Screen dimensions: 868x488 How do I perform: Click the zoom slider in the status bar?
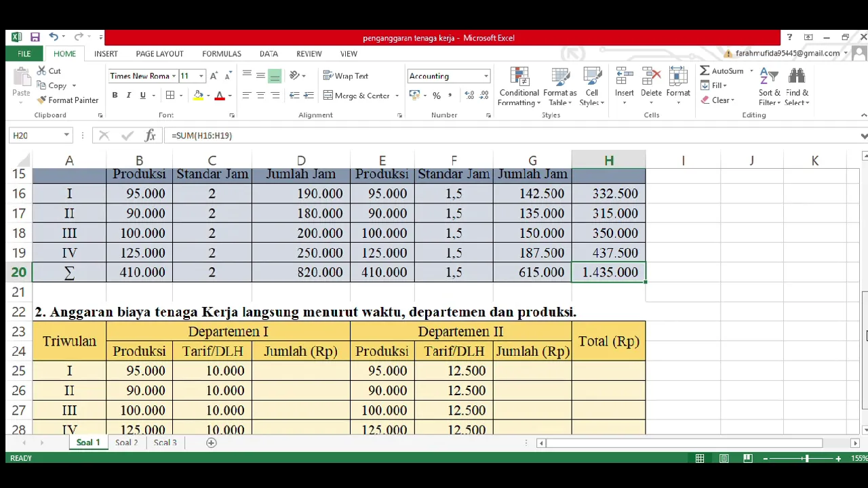click(x=806, y=459)
